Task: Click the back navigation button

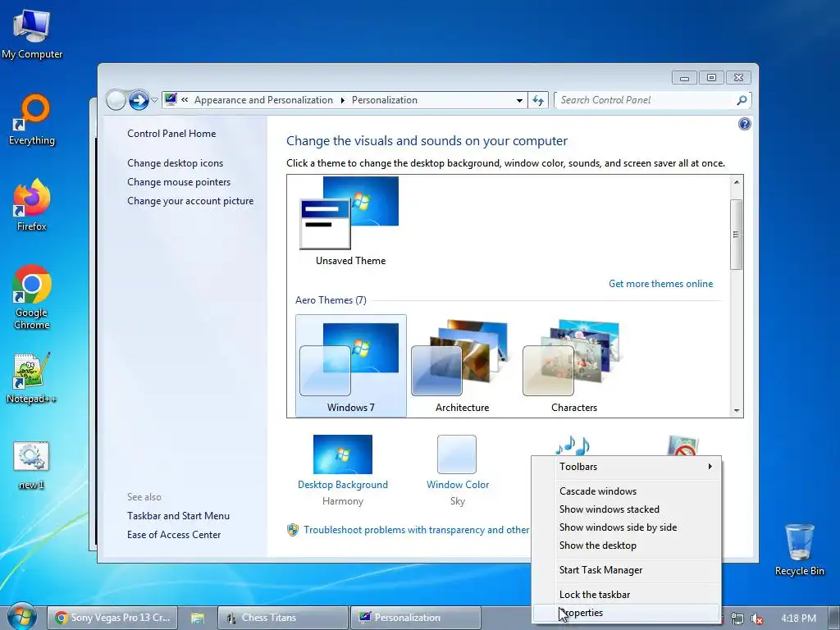Action: (x=116, y=99)
